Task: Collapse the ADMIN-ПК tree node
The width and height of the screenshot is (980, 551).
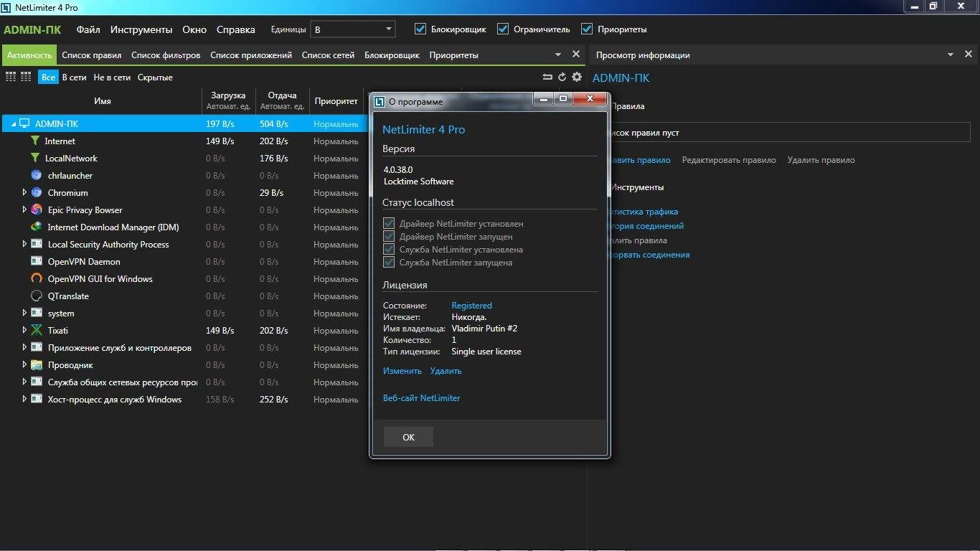Action: coord(13,124)
